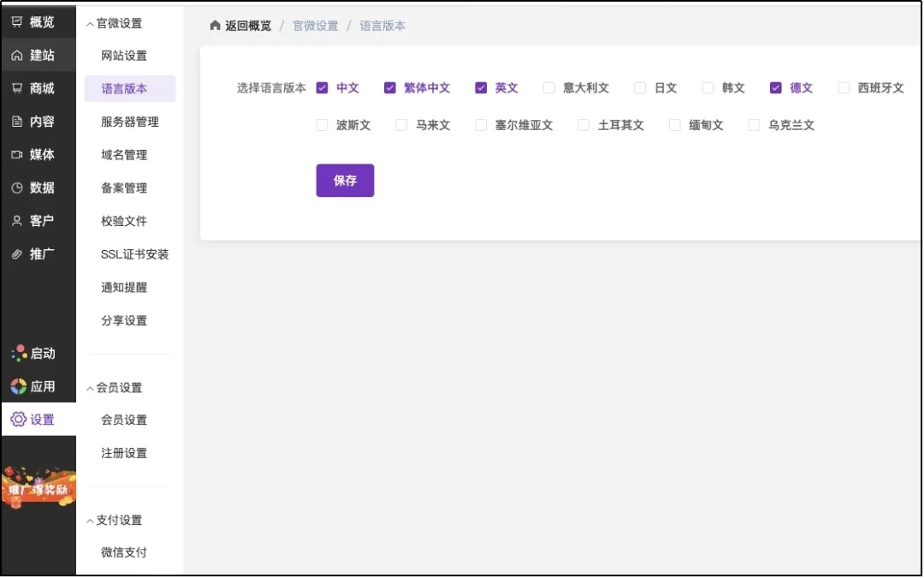This screenshot has width=924, height=578.
Task: Open the 媒体 video camera icon
Action: [x=17, y=155]
